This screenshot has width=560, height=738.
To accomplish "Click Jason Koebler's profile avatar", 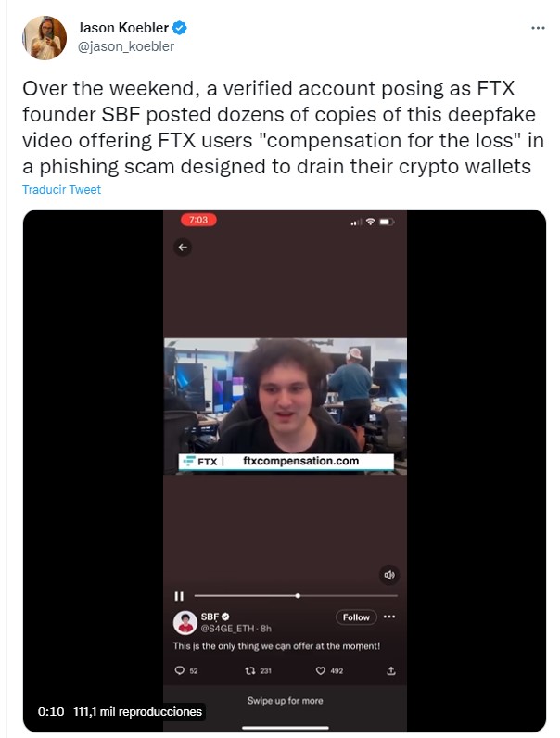I will [45, 38].
